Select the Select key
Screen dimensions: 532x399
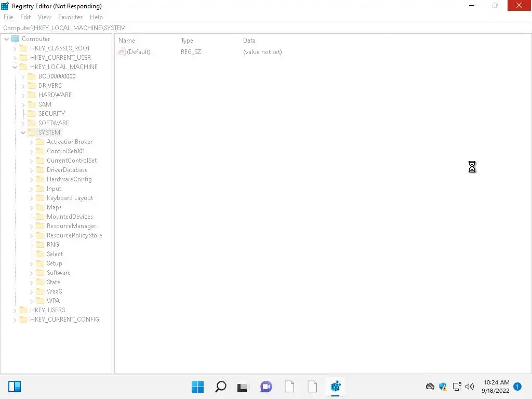[x=55, y=254]
